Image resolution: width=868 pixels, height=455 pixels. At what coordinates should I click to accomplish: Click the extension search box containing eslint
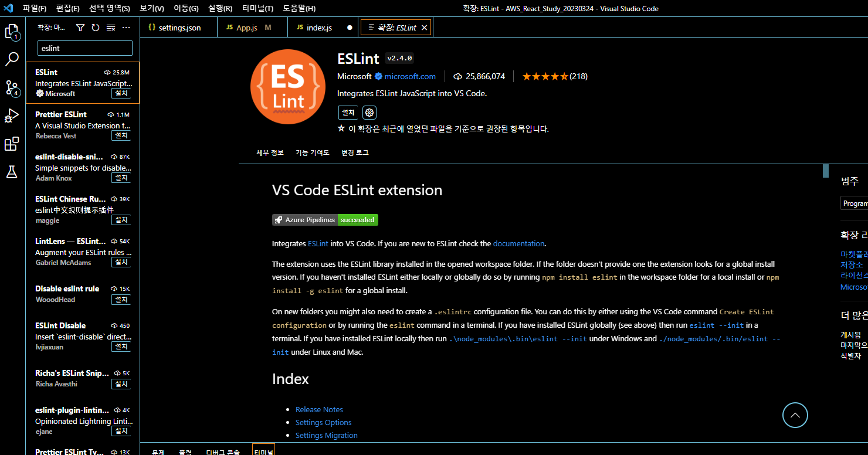click(85, 48)
